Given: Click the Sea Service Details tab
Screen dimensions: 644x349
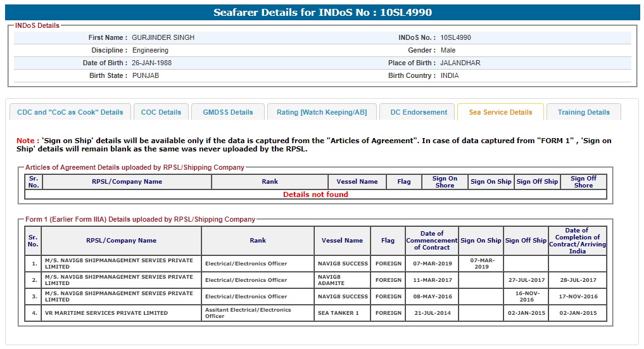Looking at the screenshot, I should (500, 112).
